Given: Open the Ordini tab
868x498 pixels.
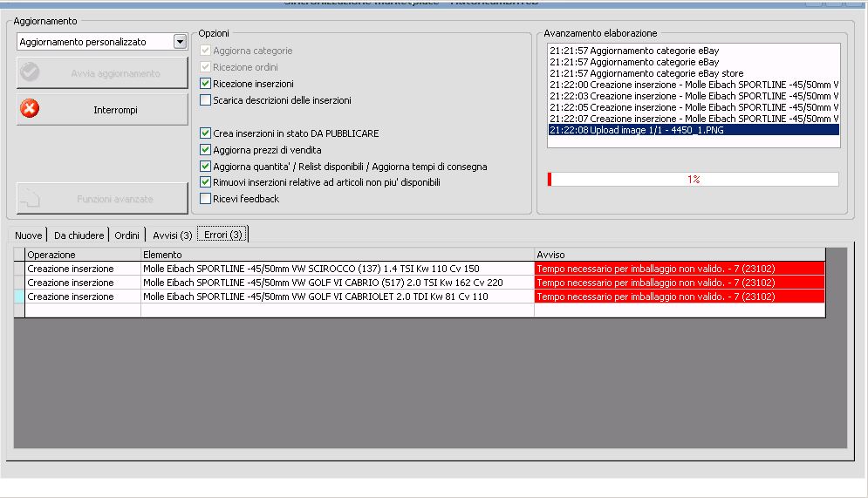Looking at the screenshot, I should tap(126, 235).
